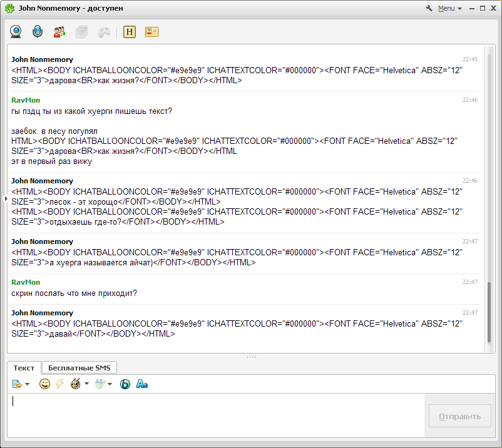Image resolution: width=502 pixels, height=448 pixels.
Task: Open the Menu dropdown
Action: pos(450,8)
